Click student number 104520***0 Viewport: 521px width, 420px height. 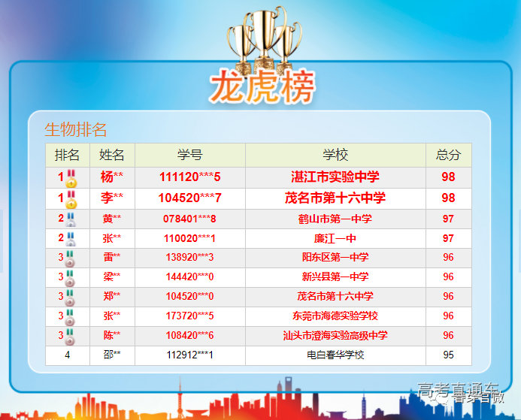coord(189,296)
